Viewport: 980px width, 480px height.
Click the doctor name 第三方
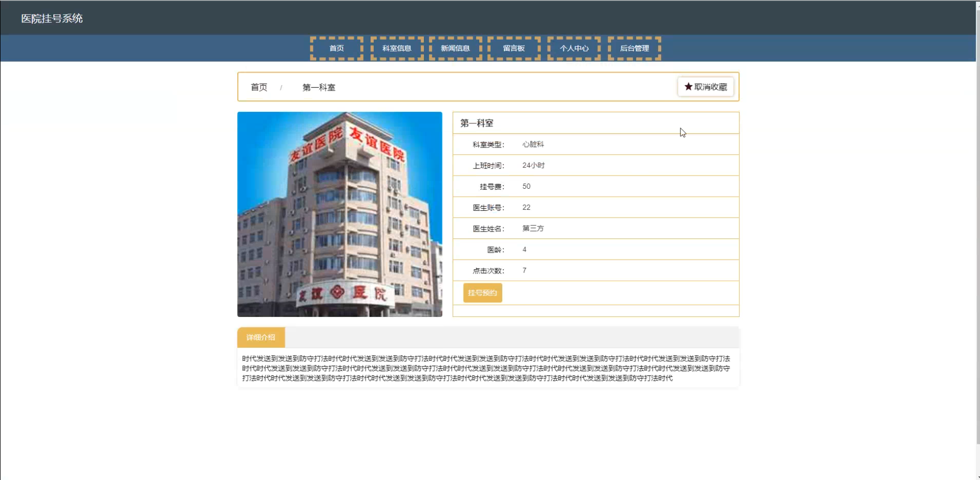point(533,228)
